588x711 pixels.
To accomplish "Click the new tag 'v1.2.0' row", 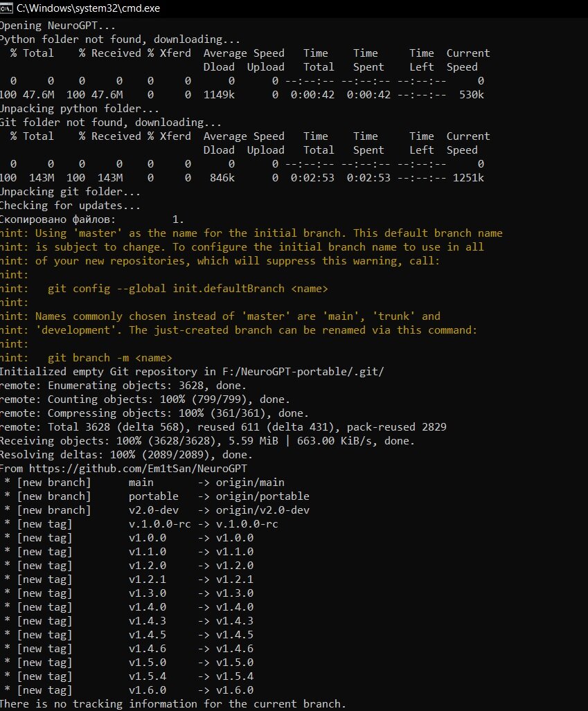I will coord(129,566).
